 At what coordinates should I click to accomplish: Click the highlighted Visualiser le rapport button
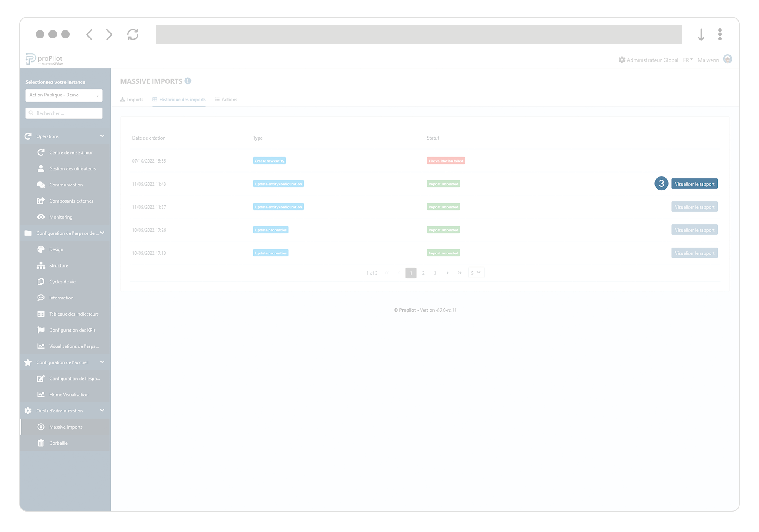(694, 184)
